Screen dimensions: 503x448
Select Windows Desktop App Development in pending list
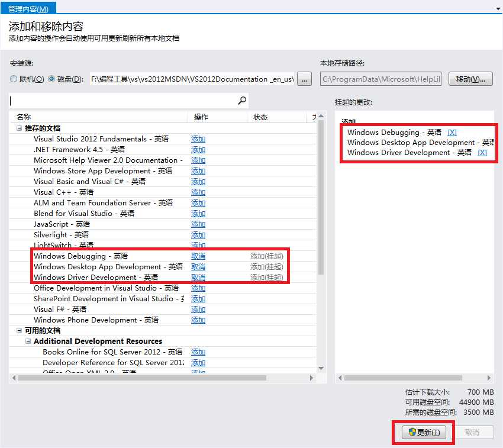tap(420, 142)
